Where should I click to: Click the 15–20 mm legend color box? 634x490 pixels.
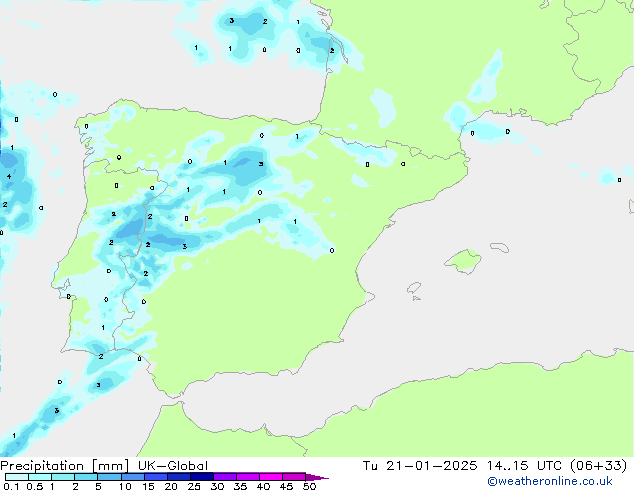pyautogui.click(x=155, y=477)
